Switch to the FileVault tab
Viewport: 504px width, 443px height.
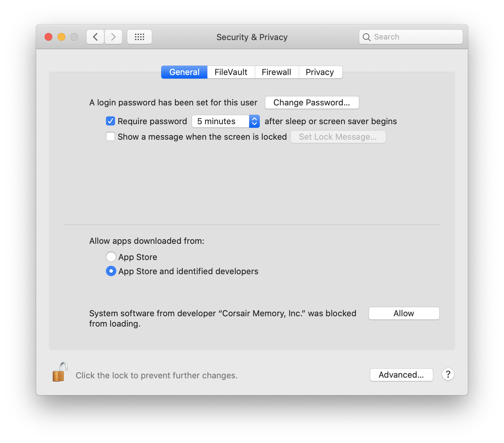tap(231, 72)
